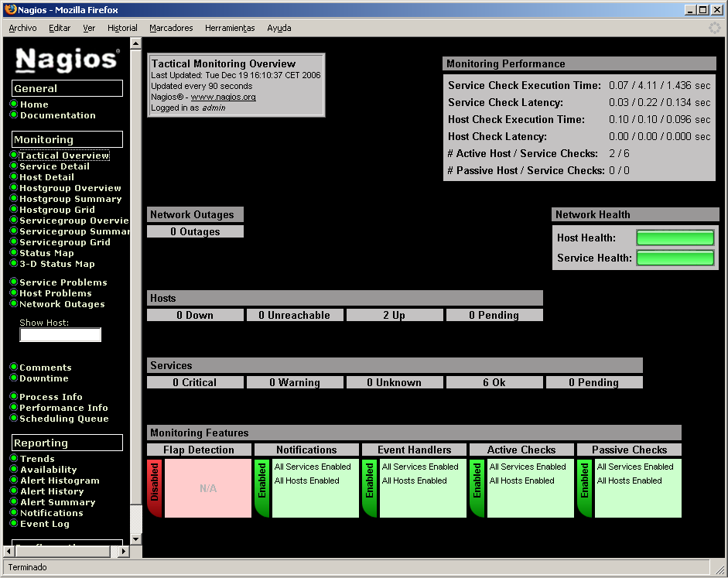
Task: Click the Service Health green bar
Action: [675, 258]
